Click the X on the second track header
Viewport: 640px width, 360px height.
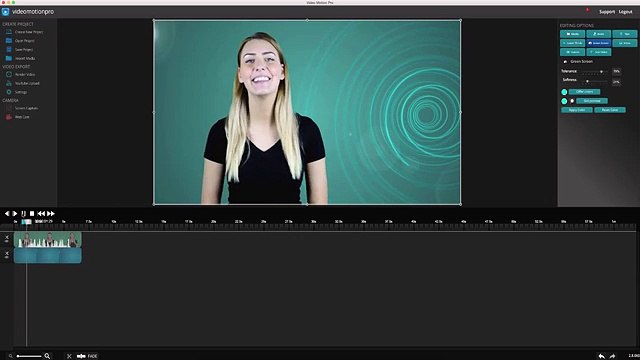(7, 253)
